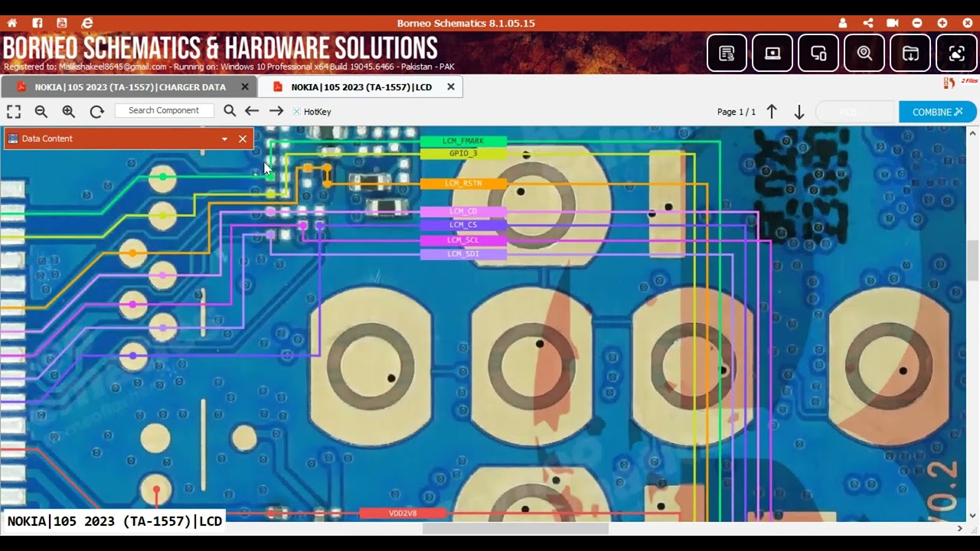
Task: Open the multi-device banner button
Action: coord(818,53)
